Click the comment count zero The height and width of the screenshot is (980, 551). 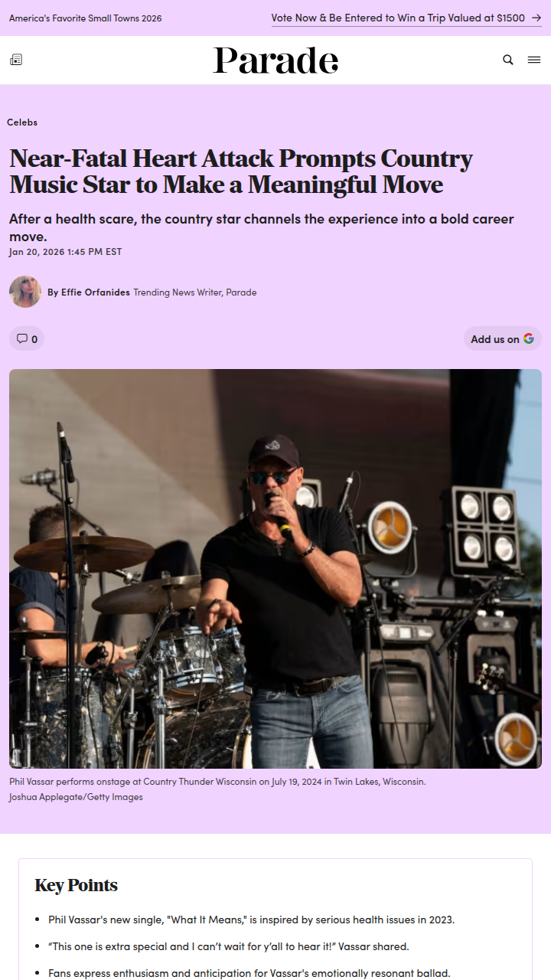34,338
